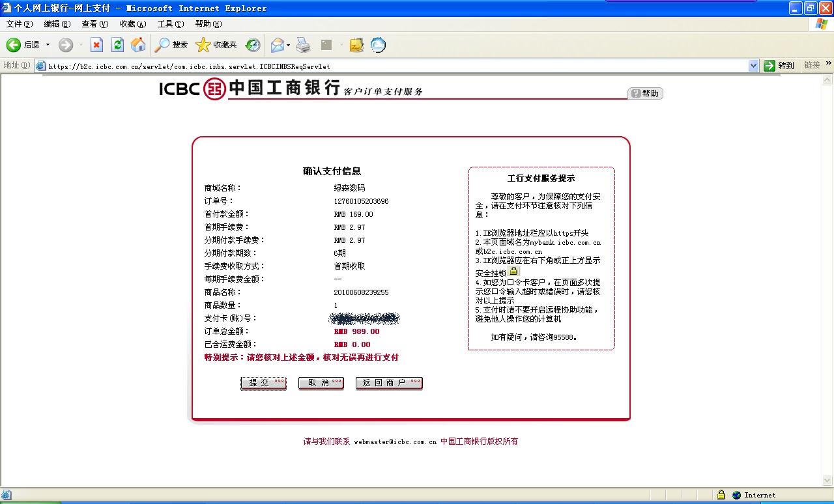The width and height of the screenshot is (834, 504).
Task: Click the 工行支付服务提示 heading
Action: coord(541,178)
